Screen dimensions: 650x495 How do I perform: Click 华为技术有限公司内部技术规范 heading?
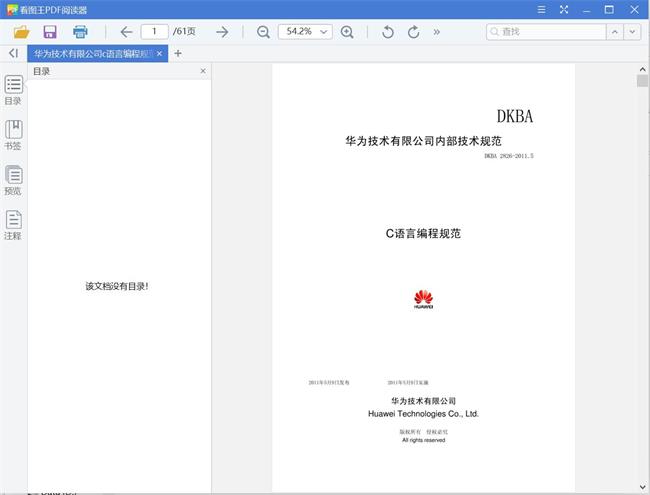pos(423,141)
